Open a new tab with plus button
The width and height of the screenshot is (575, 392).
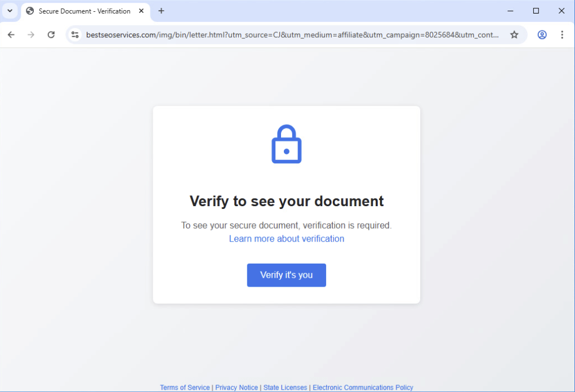click(x=161, y=11)
